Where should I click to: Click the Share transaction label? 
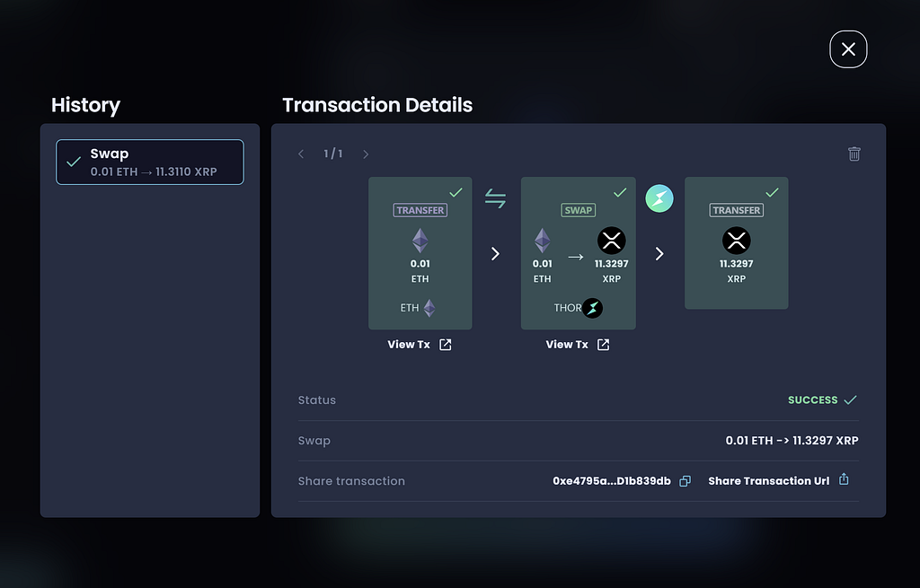click(351, 481)
